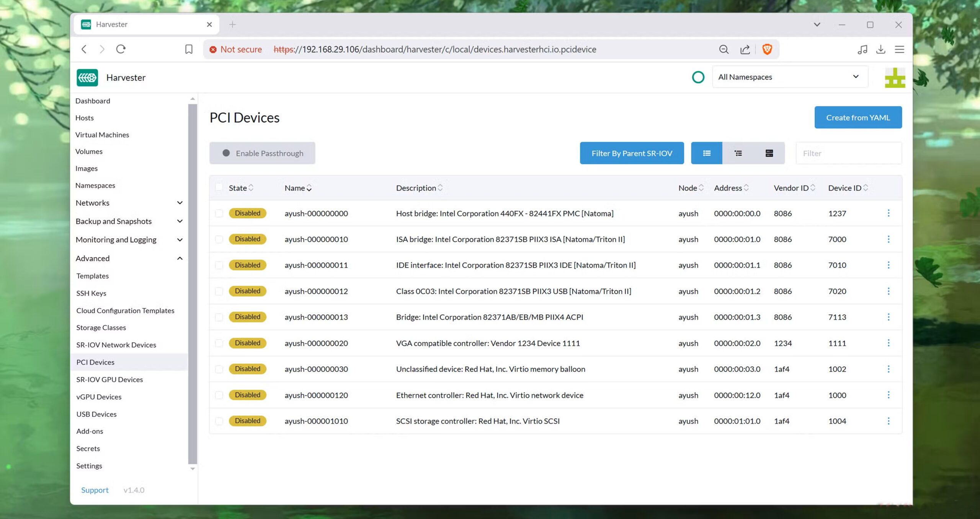Tick the checkbox for ayush-000000020
This screenshot has height=519, width=980.
click(219, 343)
